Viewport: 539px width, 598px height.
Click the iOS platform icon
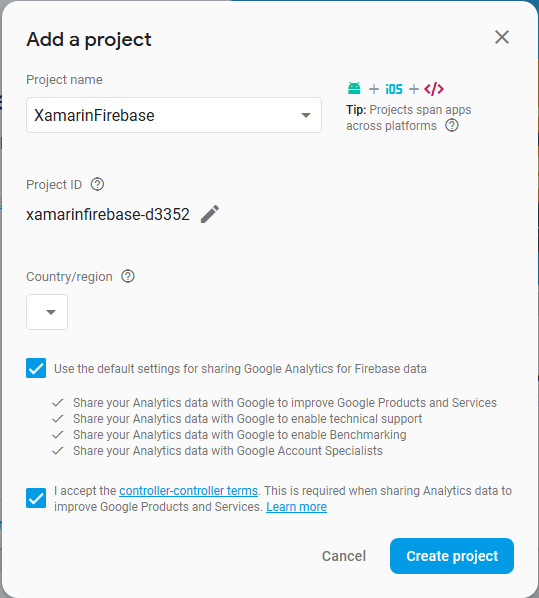(x=394, y=89)
